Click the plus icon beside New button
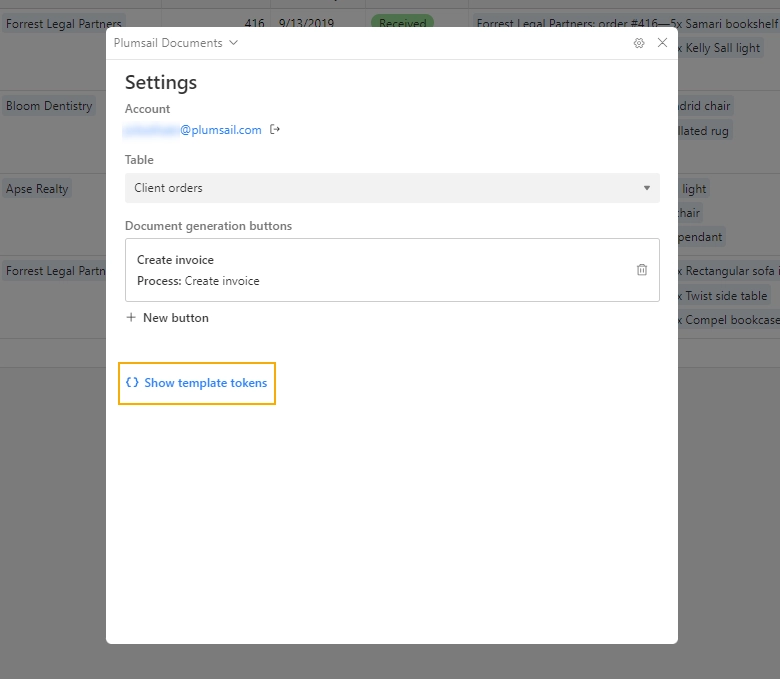The width and height of the screenshot is (780, 679). [131, 317]
